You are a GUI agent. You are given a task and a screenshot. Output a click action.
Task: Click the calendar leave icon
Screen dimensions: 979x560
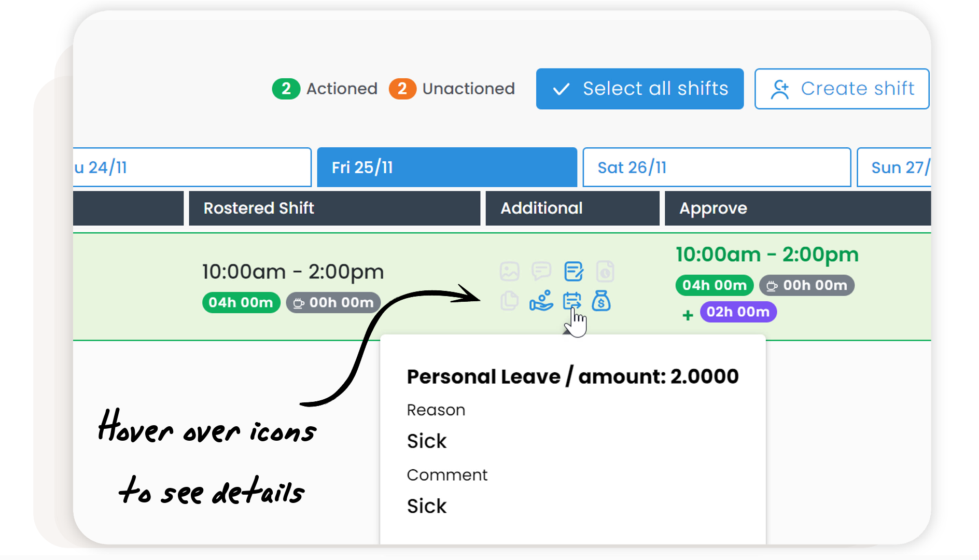(x=572, y=301)
